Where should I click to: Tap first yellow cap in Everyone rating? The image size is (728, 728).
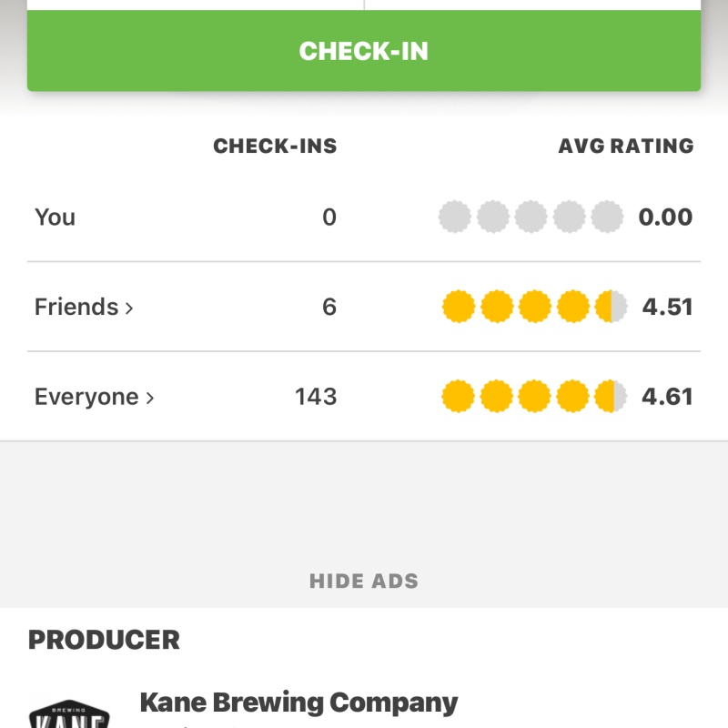pyautogui.click(x=459, y=397)
